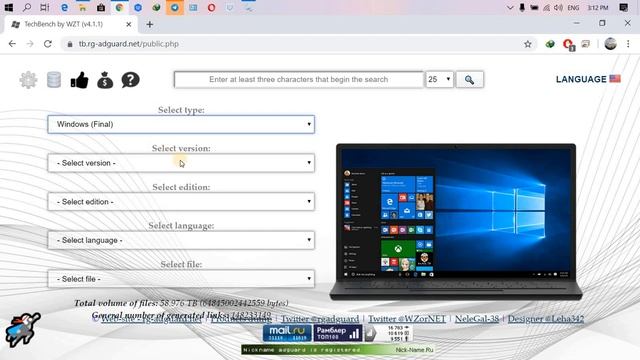The image size is (640, 360).
Task: Open Opera from the taskbar
Action: pyautogui.click(x=211, y=7)
